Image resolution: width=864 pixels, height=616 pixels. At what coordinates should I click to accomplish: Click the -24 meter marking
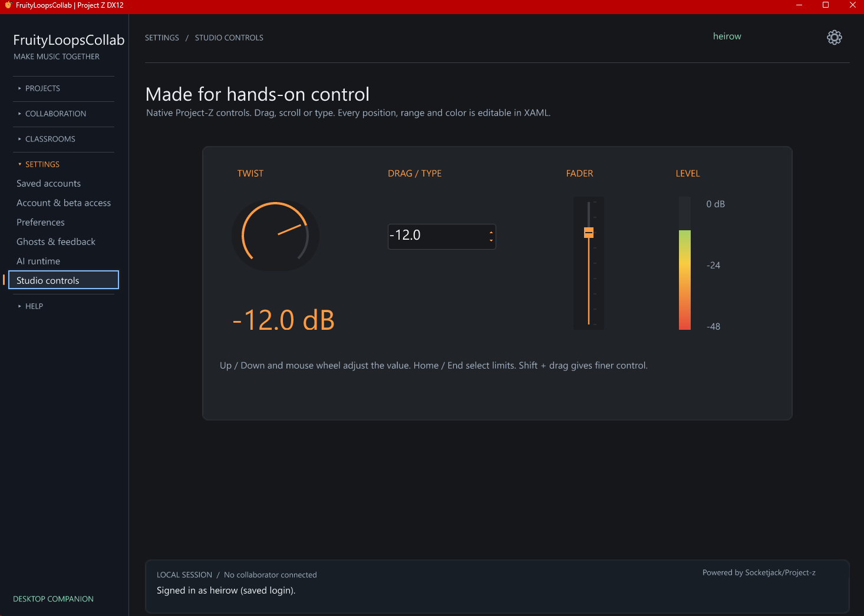(714, 266)
